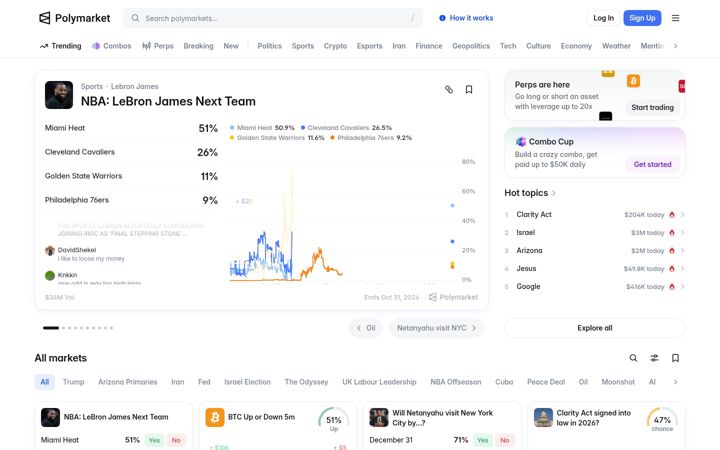Image resolution: width=720 pixels, height=450 pixels.
Task: Open the Sports category
Action: (303, 46)
